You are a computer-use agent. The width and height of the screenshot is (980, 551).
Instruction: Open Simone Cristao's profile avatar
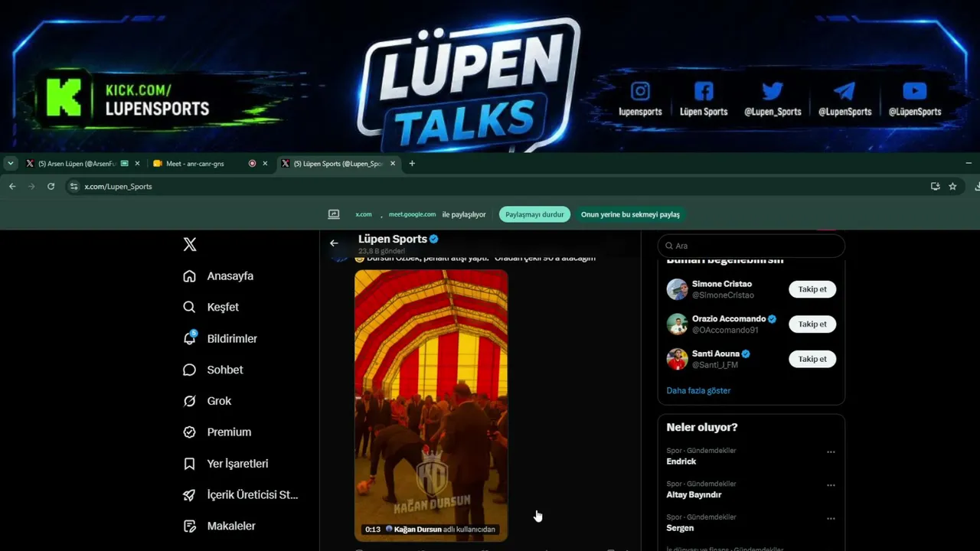(x=677, y=289)
